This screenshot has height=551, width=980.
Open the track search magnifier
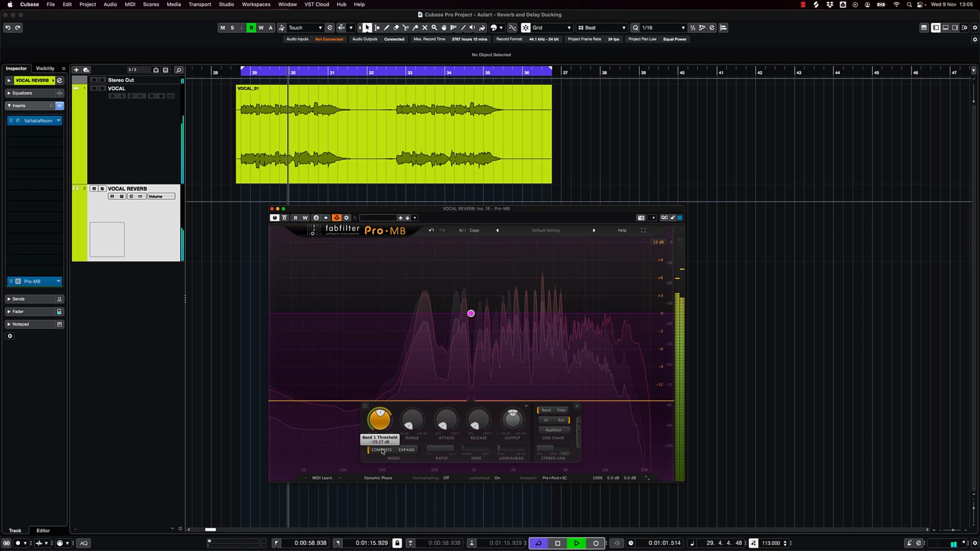pos(178,70)
